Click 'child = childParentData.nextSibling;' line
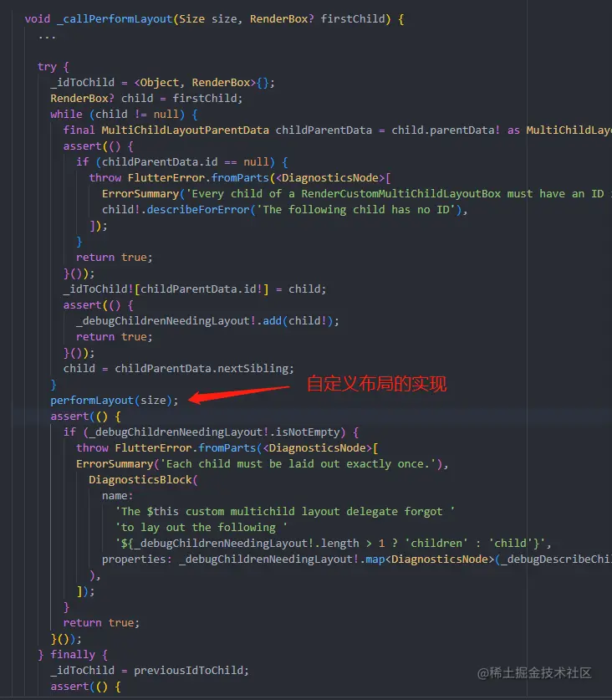This screenshot has width=612, height=700. point(179,369)
